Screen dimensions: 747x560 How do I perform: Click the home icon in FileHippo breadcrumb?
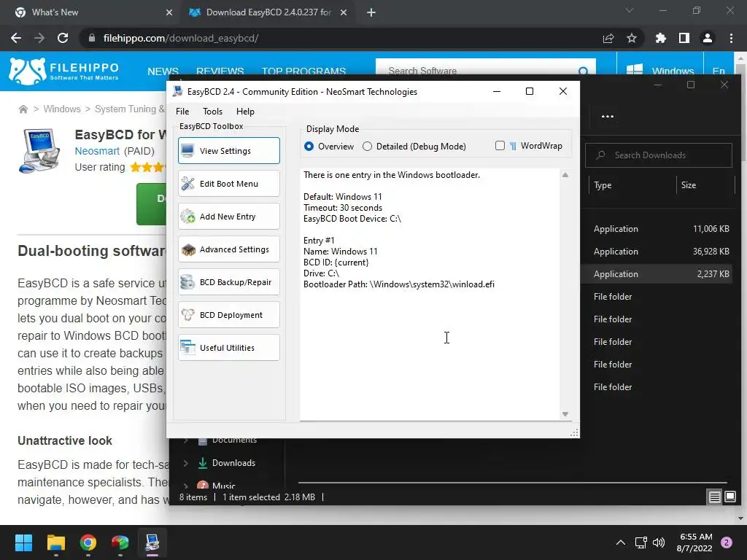[x=23, y=109]
